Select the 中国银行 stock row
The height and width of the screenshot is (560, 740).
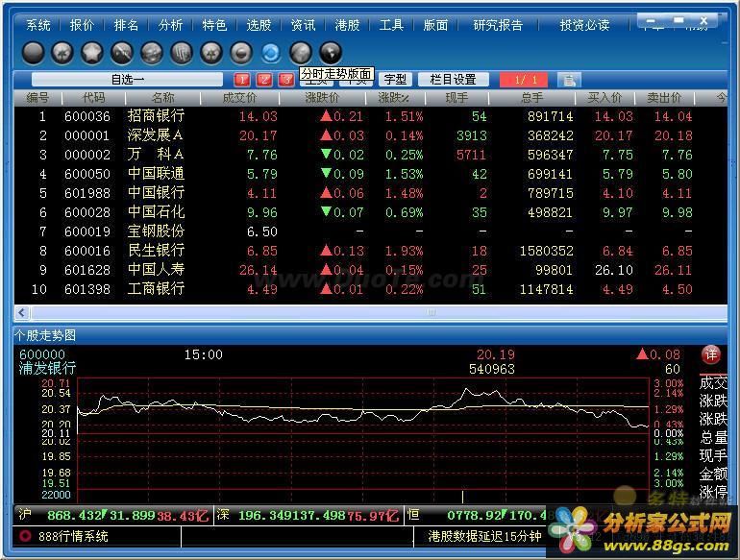[370, 193]
